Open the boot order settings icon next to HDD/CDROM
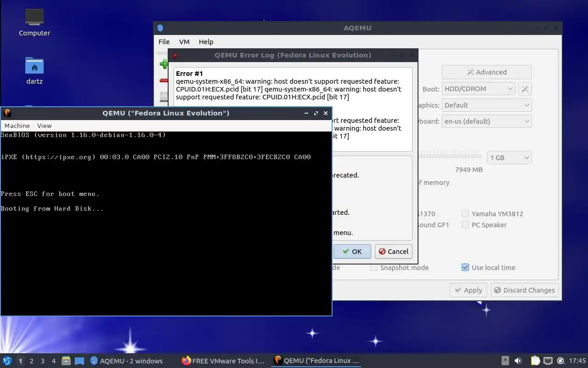This screenshot has height=368, width=588. coord(525,89)
